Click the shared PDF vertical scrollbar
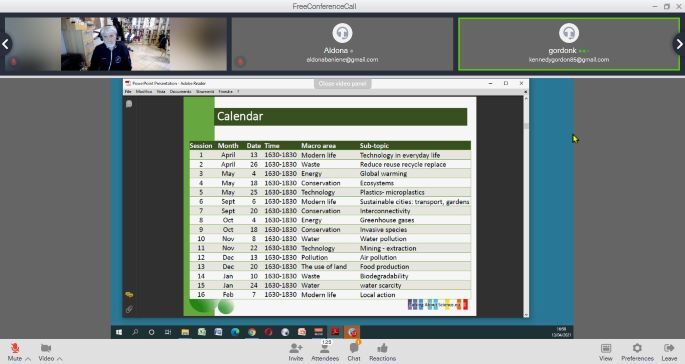The image size is (685, 364). (x=526, y=205)
